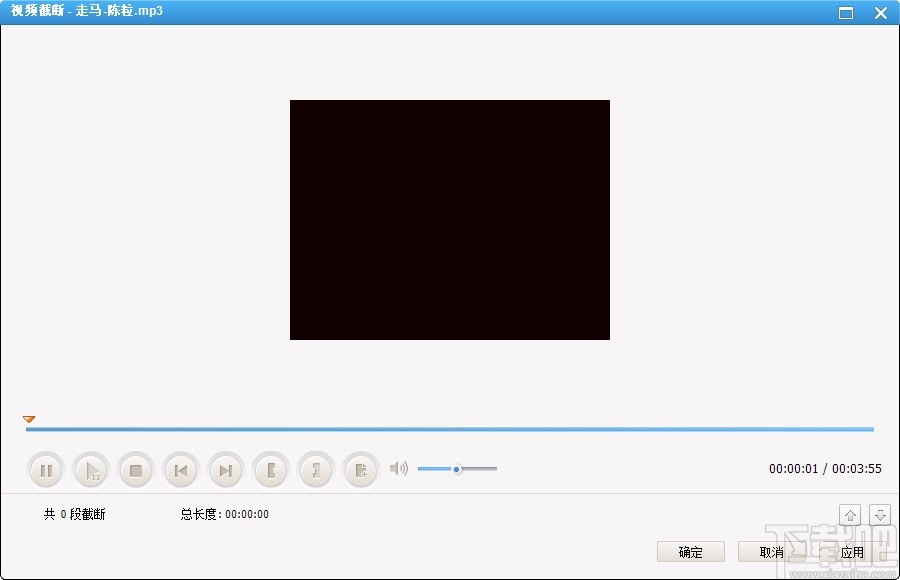Click the up arrow segment button
The width and height of the screenshot is (900, 580).
851,514
